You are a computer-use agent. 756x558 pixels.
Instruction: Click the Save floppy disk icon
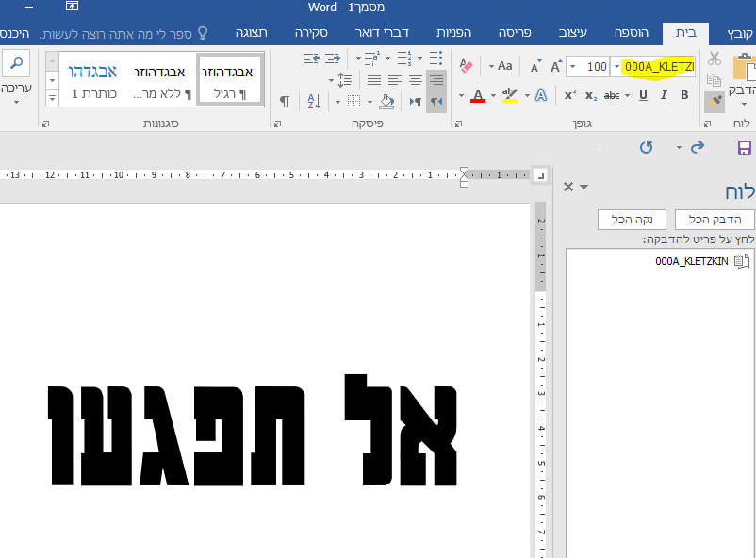(x=744, y=148)
